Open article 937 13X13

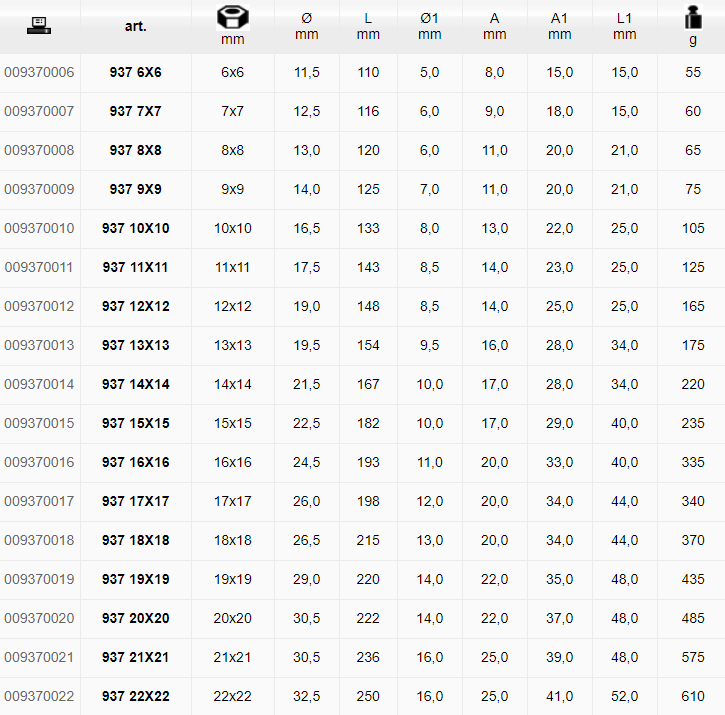135,345
